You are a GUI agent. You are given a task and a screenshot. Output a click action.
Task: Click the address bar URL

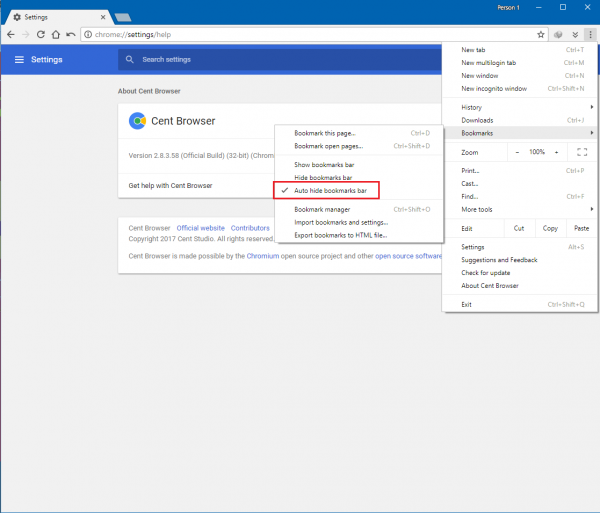pos(133,34)
